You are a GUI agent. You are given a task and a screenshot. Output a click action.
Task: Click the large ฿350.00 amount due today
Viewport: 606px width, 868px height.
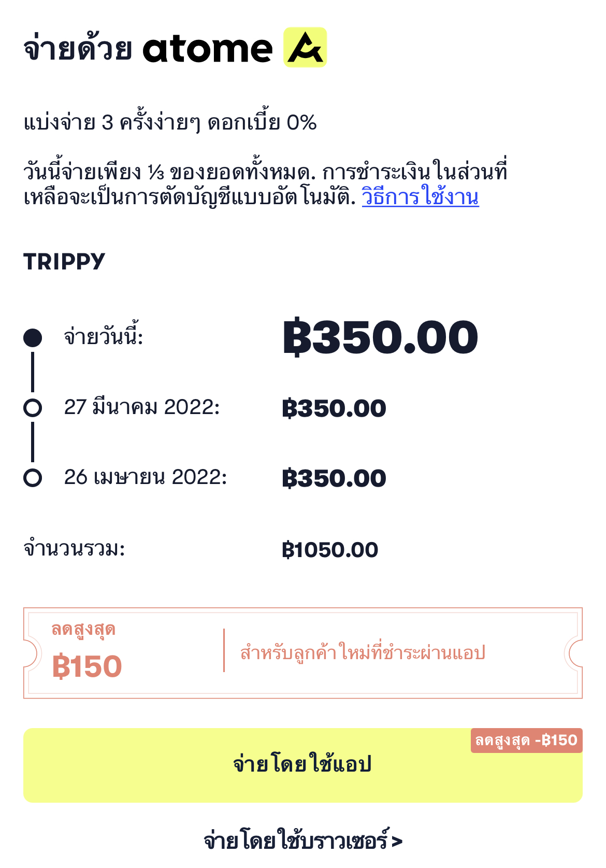click(x=380, y=337)
